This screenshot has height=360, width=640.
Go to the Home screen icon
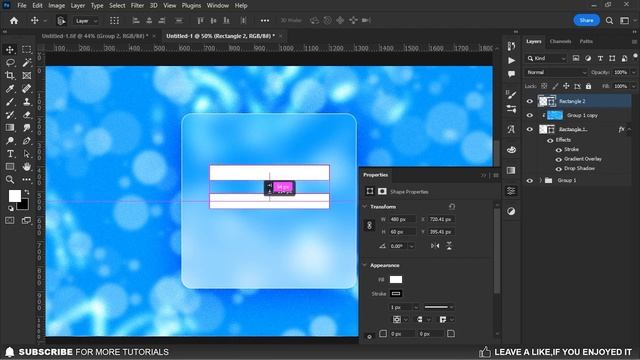pos(14,20)
